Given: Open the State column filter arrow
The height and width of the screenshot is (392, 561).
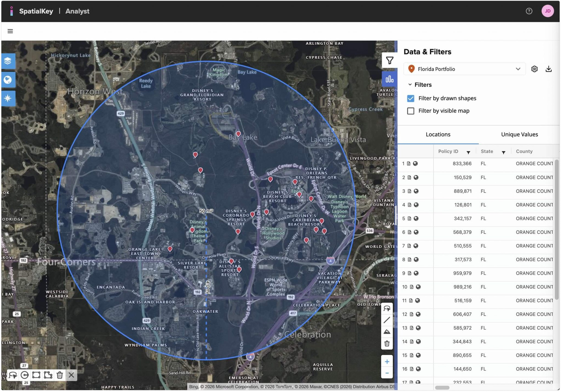Looking at the screenshot, I should pos(503,152).
